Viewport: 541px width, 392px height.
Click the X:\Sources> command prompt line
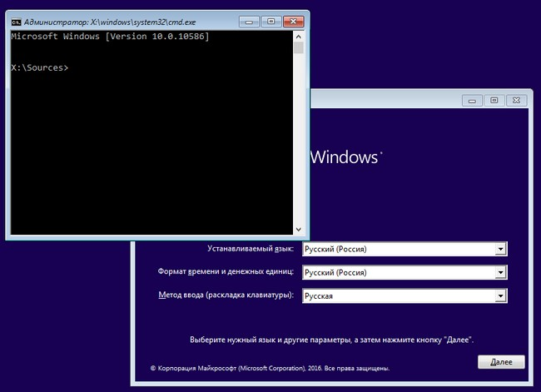click(x=40, y=67)
